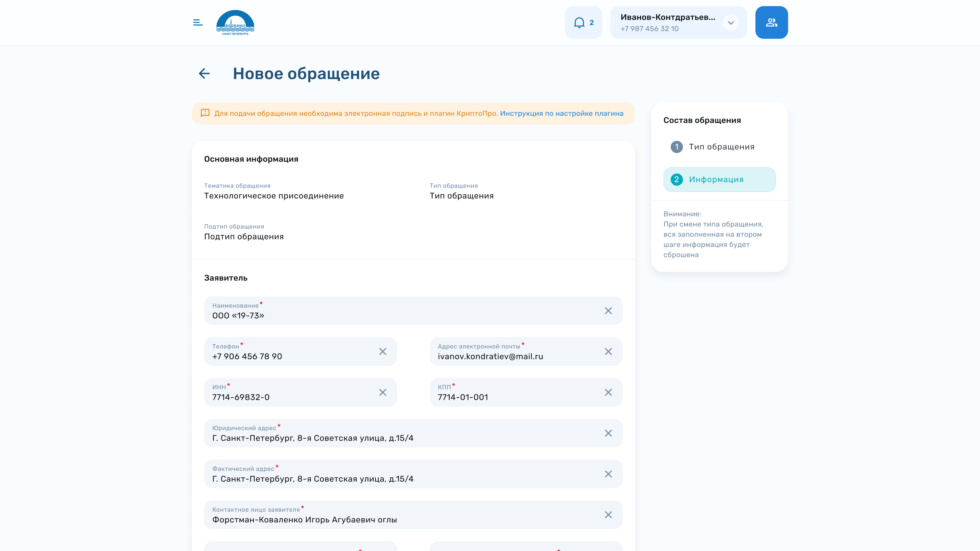Screen dimensions: 980x551
Task: Clear the Контактное лицо заявителя field
Action: [608, 515]
